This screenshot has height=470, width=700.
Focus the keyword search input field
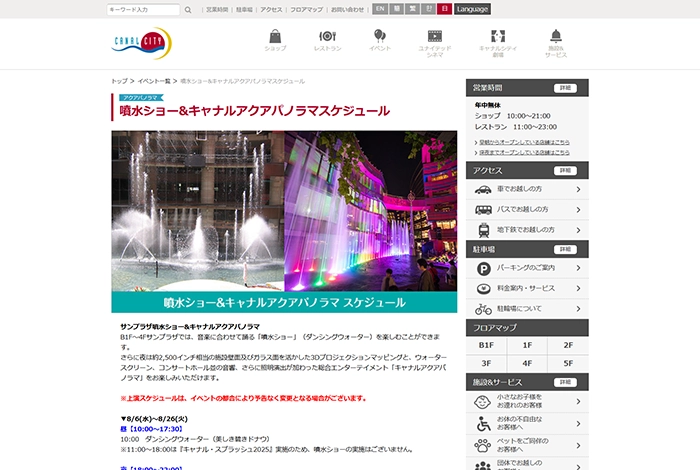tap(143, 9)
